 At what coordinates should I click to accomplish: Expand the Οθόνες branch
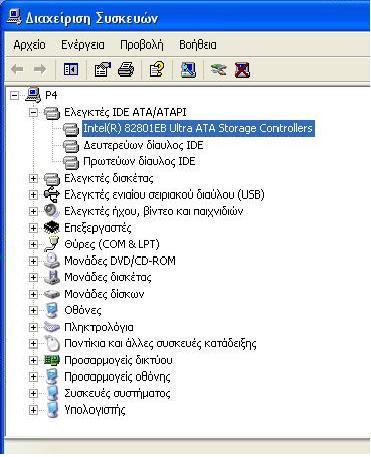33,311
